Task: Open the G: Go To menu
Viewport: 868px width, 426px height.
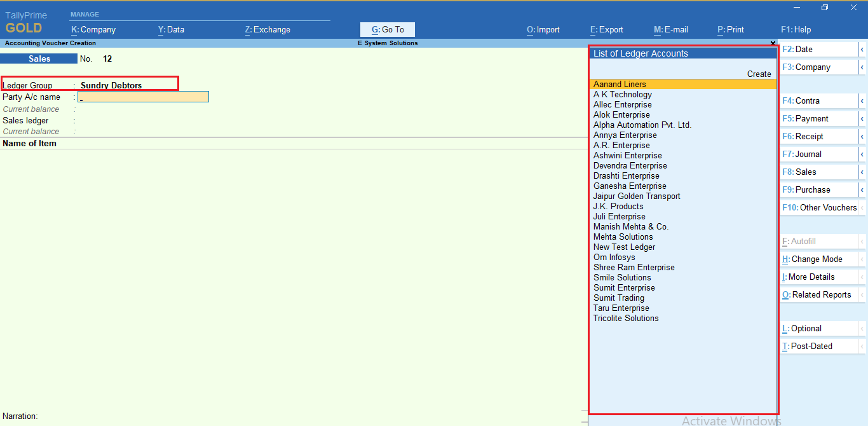Action: click(387, 29)
